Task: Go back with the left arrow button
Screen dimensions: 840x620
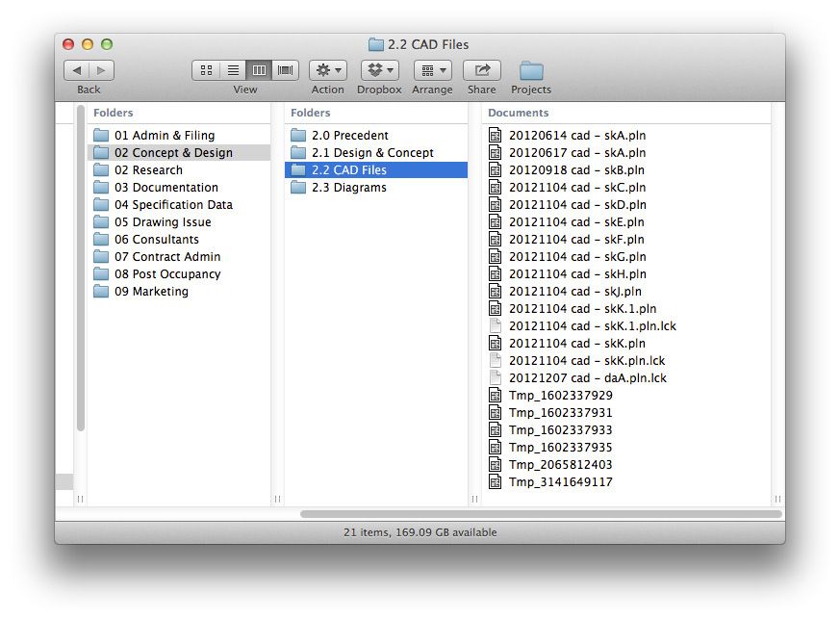Action: pyautogui.click(x=77, y=70)
